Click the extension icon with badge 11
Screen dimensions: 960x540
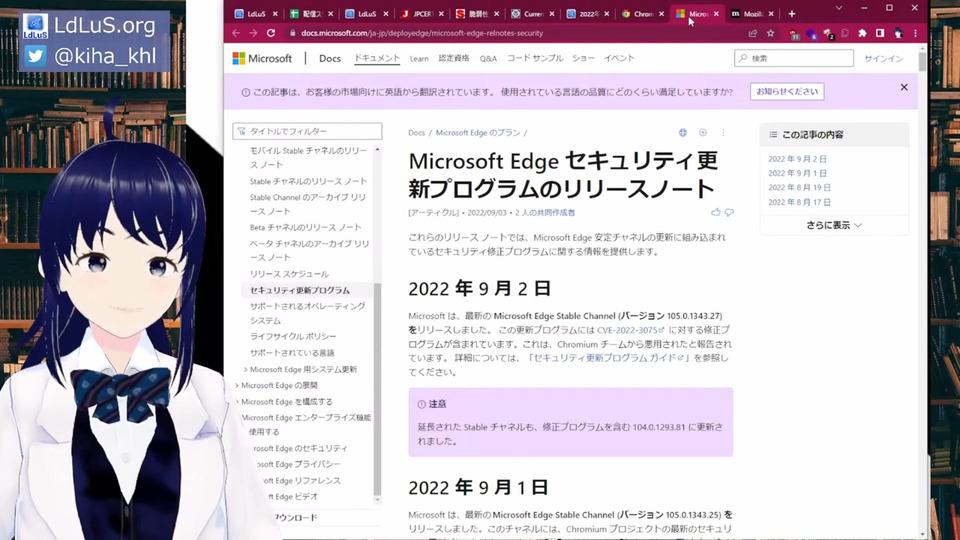794,34
